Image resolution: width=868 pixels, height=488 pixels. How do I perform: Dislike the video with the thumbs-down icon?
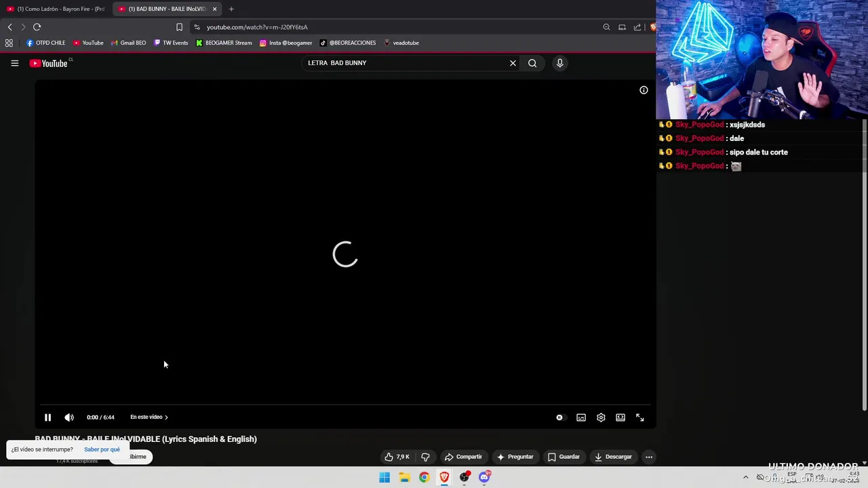point(425,457)
